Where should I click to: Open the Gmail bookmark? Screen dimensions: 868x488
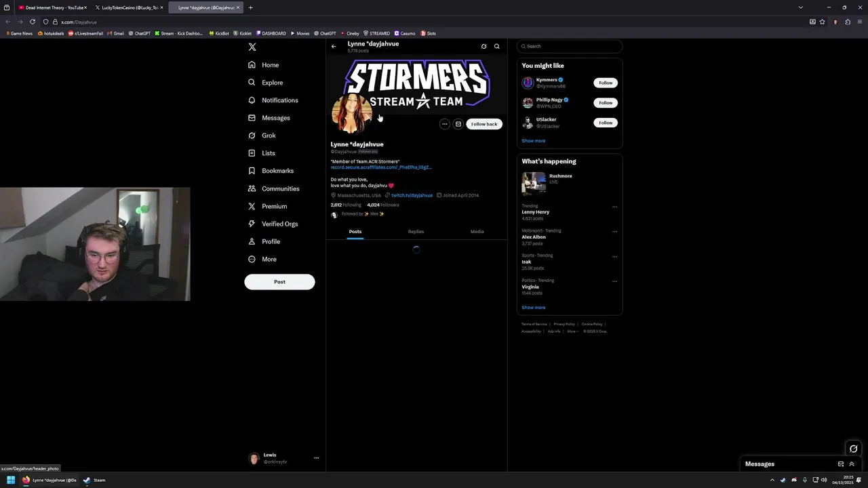[x=116, y=33]
